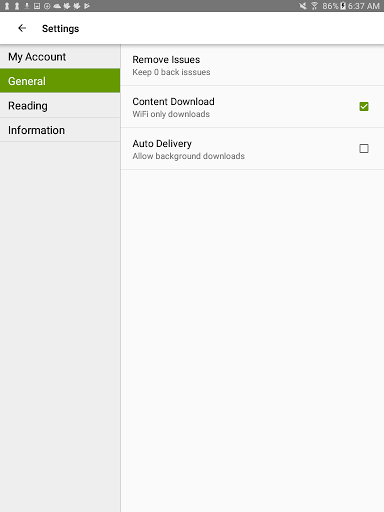Tap the Play Store notification icon
The width and height of the screenshot is (384, 512).
pyautogui.click(x=87, y=6)
